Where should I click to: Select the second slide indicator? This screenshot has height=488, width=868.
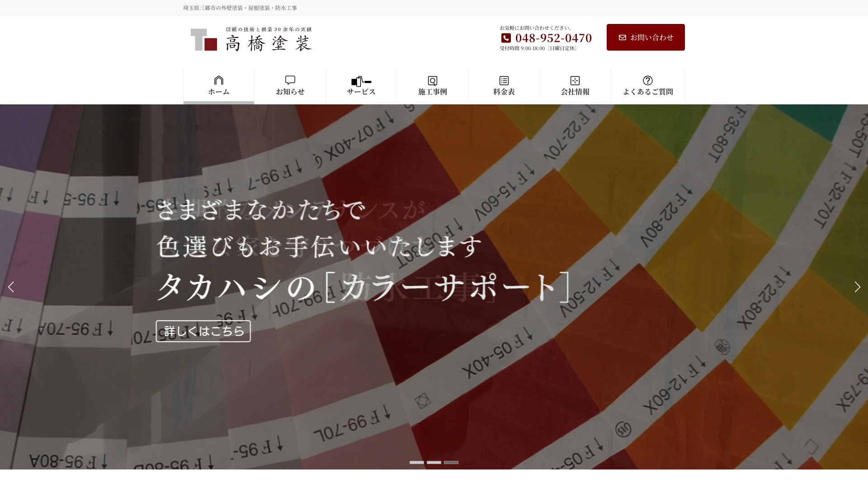click(434, 462)
